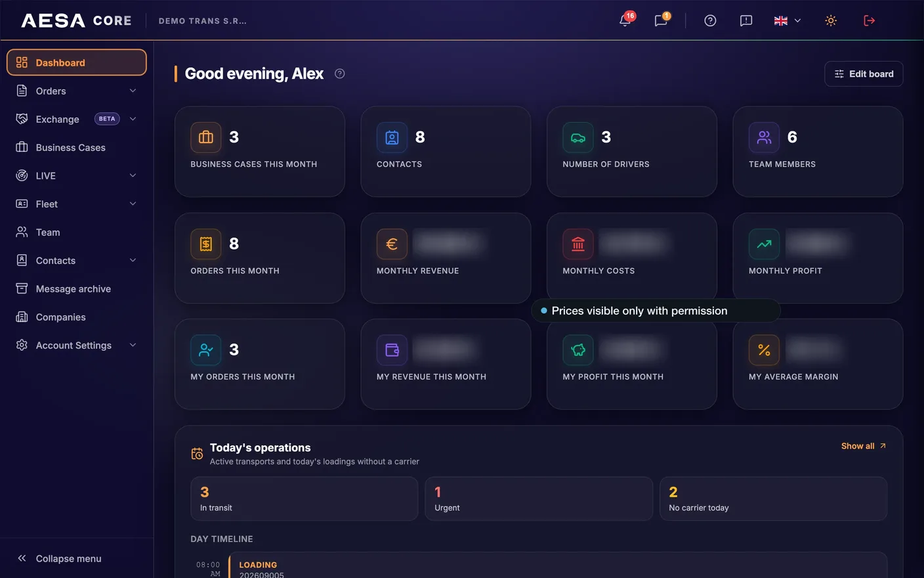Select Dashboard in sidebar
Screen dimensions: 924x578
click(77, 62)
